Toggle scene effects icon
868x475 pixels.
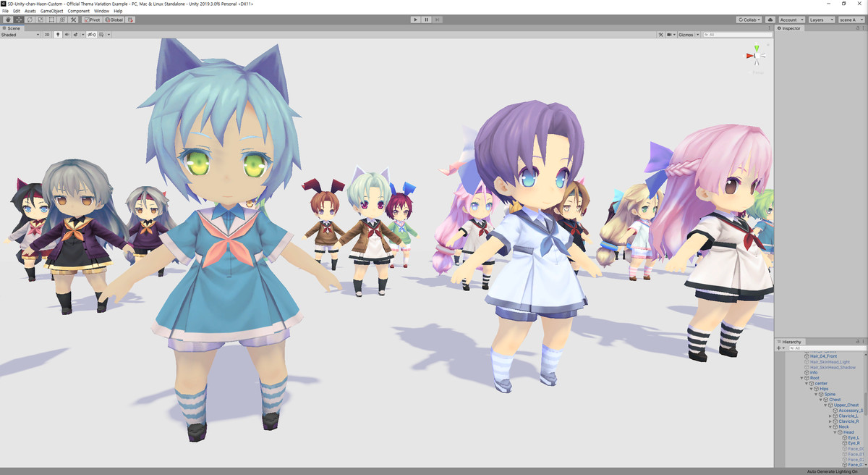tap(75, 35)
